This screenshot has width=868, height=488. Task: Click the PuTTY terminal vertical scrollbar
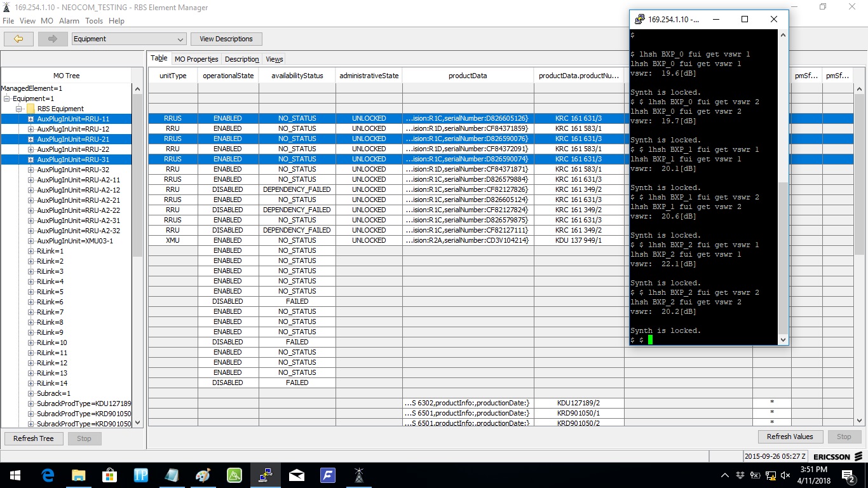tap(783, 187)
